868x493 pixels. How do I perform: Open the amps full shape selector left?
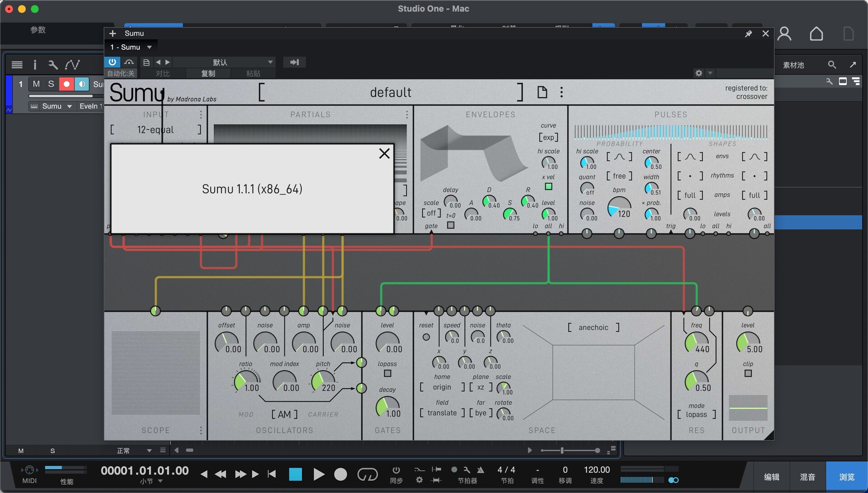690,195
